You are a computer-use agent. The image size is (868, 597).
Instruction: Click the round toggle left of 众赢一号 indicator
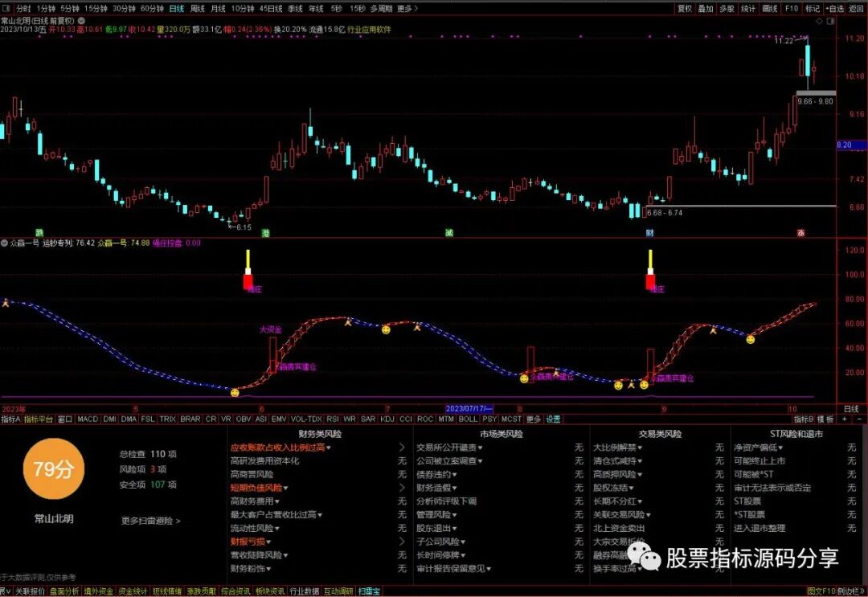coord(5,243)
